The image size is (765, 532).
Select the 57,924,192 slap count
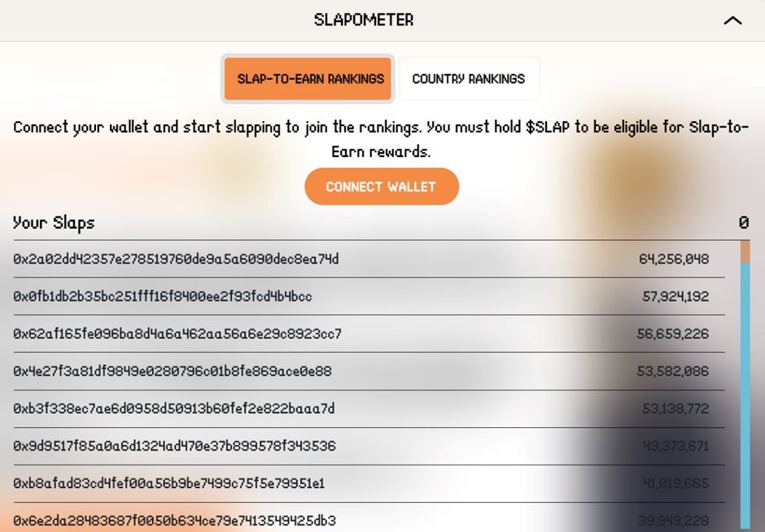point(675,297)
